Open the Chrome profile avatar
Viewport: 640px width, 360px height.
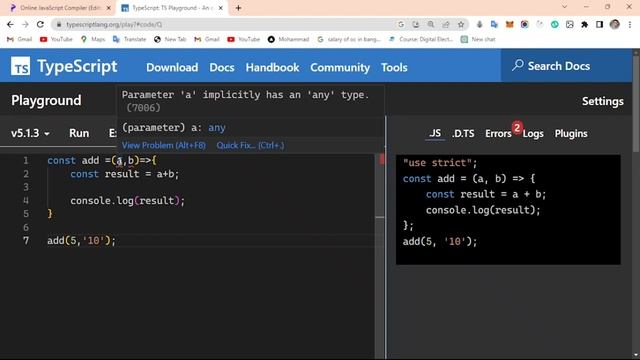pyautogui.click(x=615, y=24)
